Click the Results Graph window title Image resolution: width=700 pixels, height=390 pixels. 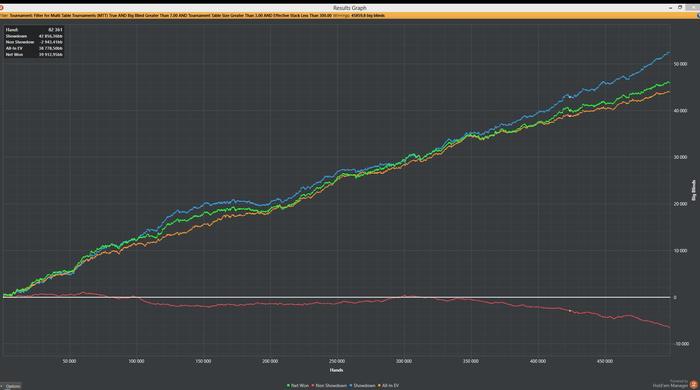(350, 8)
